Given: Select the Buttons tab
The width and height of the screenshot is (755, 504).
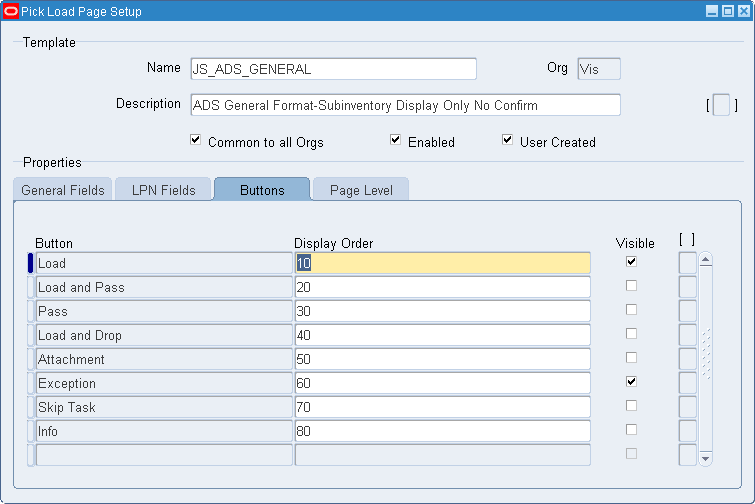Looking at the screenshot, I should tap(262, 189).
